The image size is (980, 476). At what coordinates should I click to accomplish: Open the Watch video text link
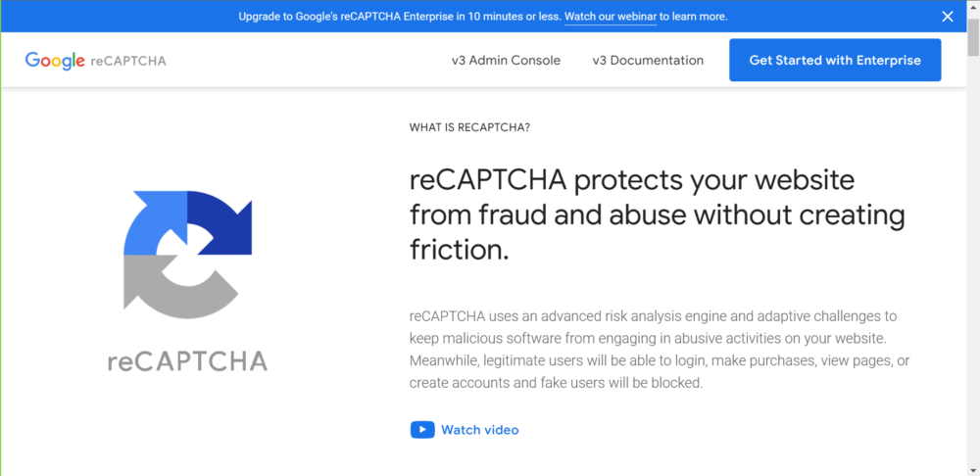(480, 430)
